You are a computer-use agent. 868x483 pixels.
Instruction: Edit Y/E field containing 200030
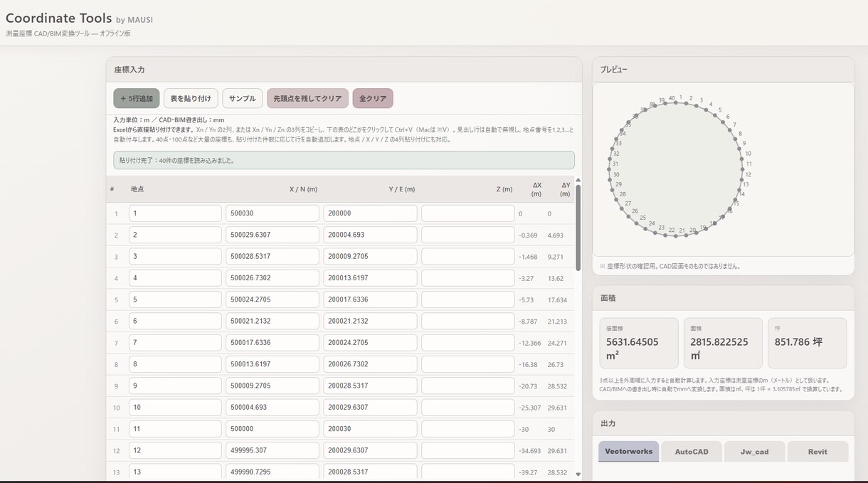pos(370,429)
